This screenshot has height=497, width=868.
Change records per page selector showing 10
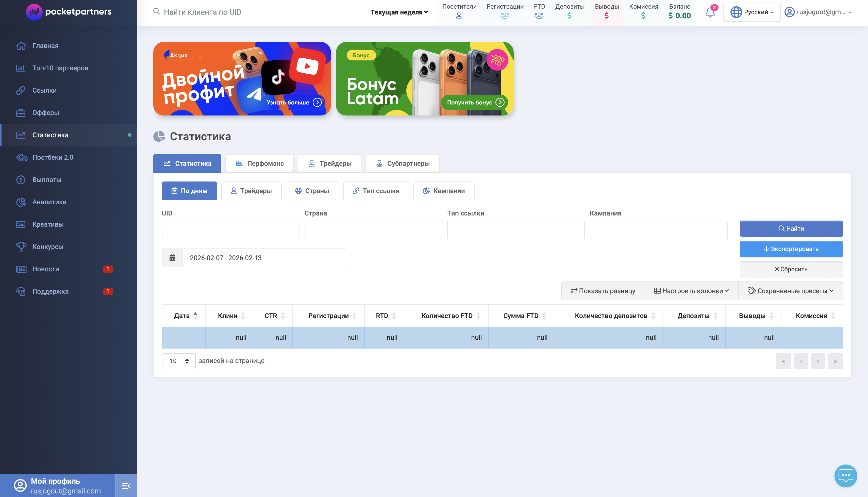tap(178, 361)
